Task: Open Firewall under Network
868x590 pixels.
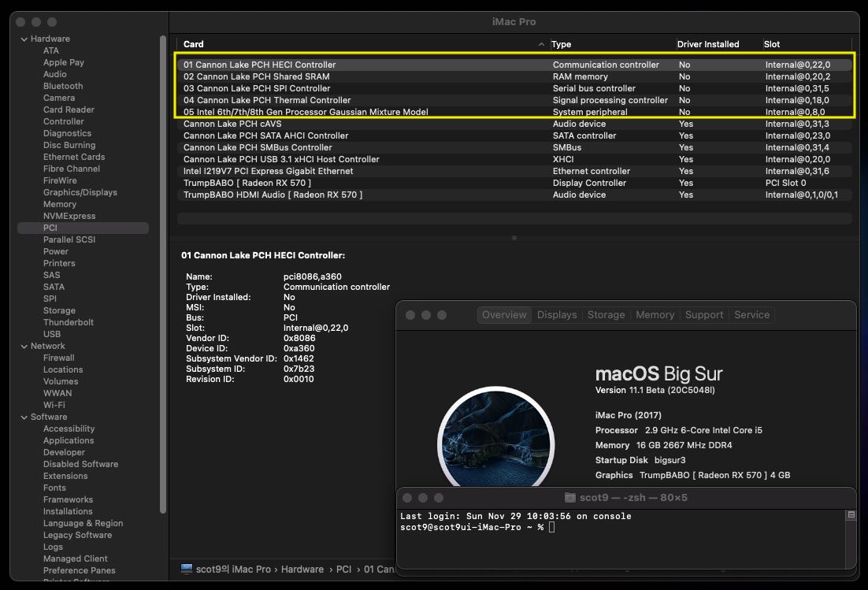Action: coord(58,358)
